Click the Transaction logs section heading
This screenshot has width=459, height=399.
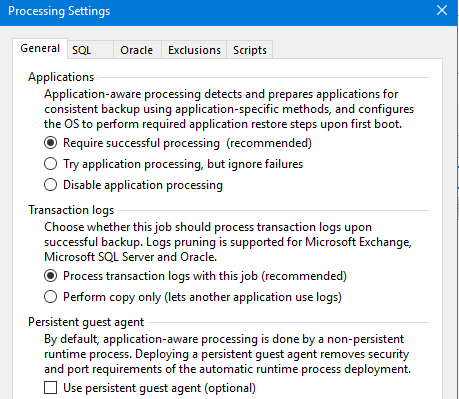(71, 210)
